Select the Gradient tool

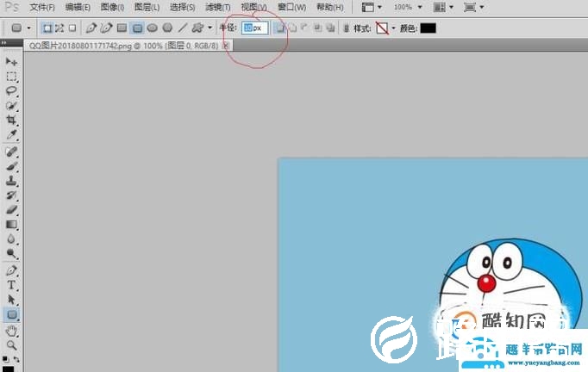click(12, 224)
